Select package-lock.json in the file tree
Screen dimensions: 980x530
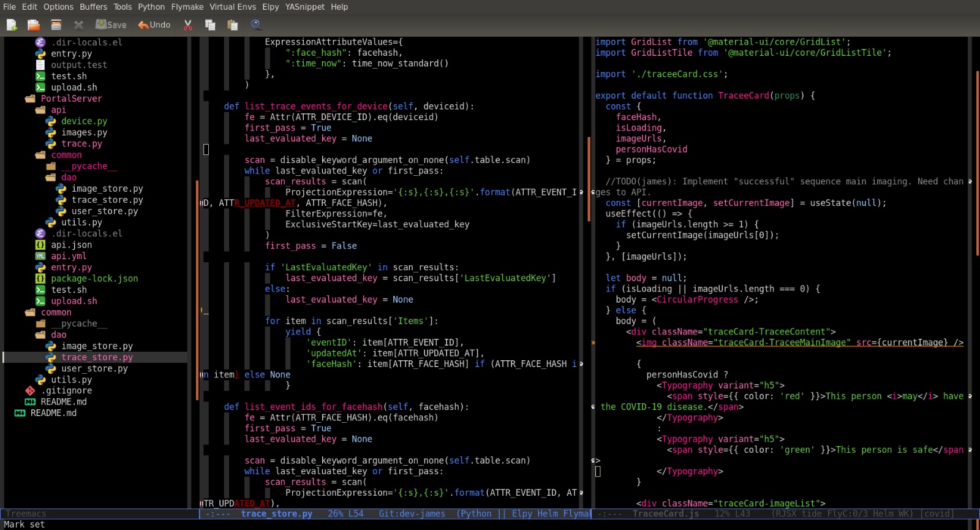point(94,279)
